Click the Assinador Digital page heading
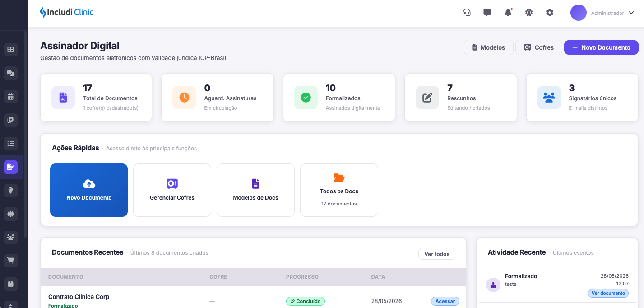The height and width of the screenshot is (308, 644). (x=80, y=46)
